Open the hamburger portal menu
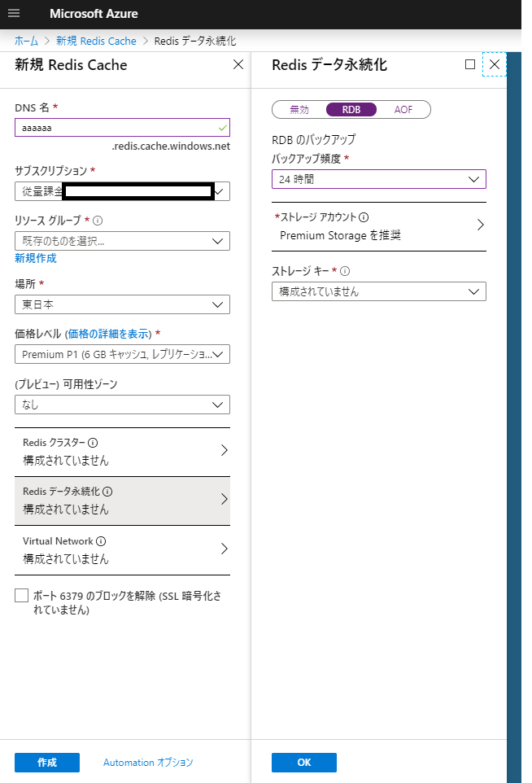 click(x=14, y=14)
